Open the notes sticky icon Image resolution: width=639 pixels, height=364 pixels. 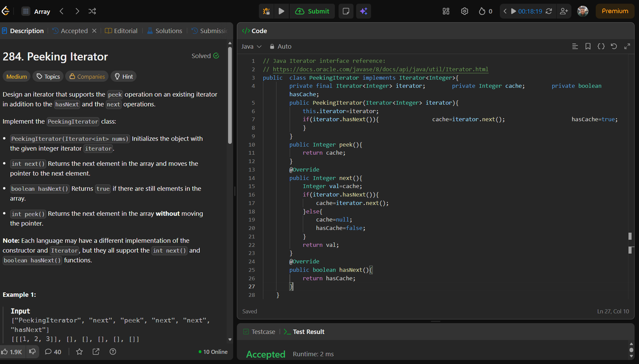pos(346,11)
